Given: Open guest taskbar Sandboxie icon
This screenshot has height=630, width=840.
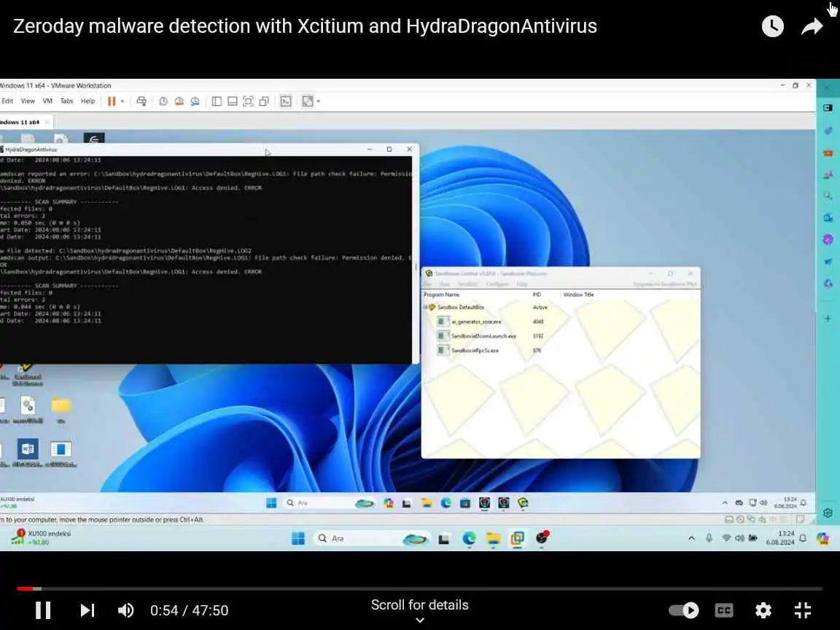Looking at the screenshot, I should pos(523,502).
